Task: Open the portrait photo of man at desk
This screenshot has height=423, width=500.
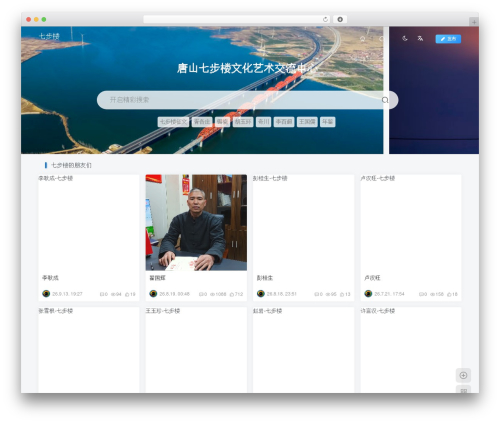Action: click(x=196, y=222)
